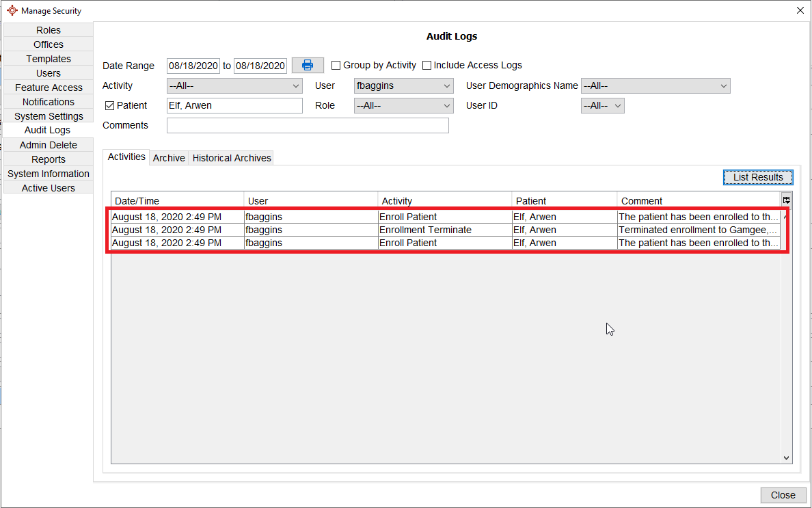The image size is (812, 508).
Task: Select Feature Access in the sidebar
Action: pos(49,88)
